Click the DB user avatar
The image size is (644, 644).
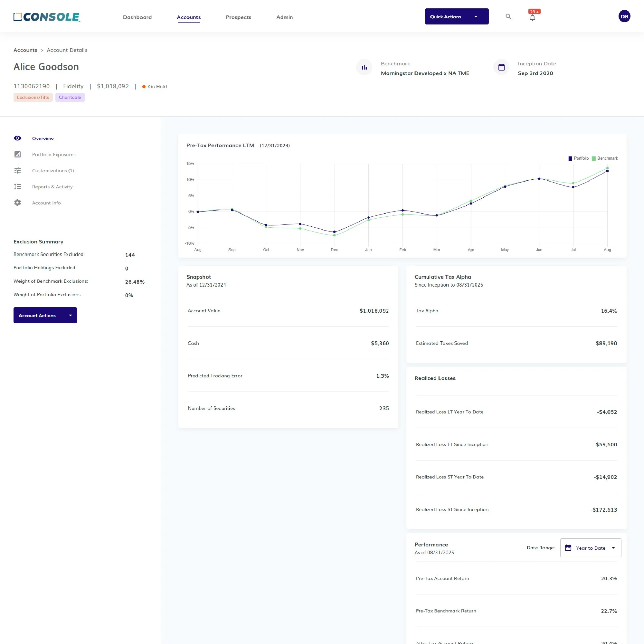click(624, 16)
